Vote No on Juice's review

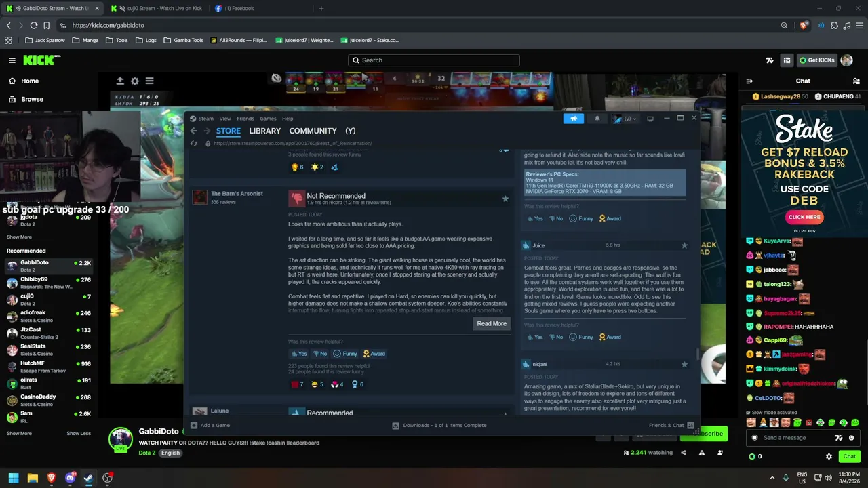[x=555, y=337]
